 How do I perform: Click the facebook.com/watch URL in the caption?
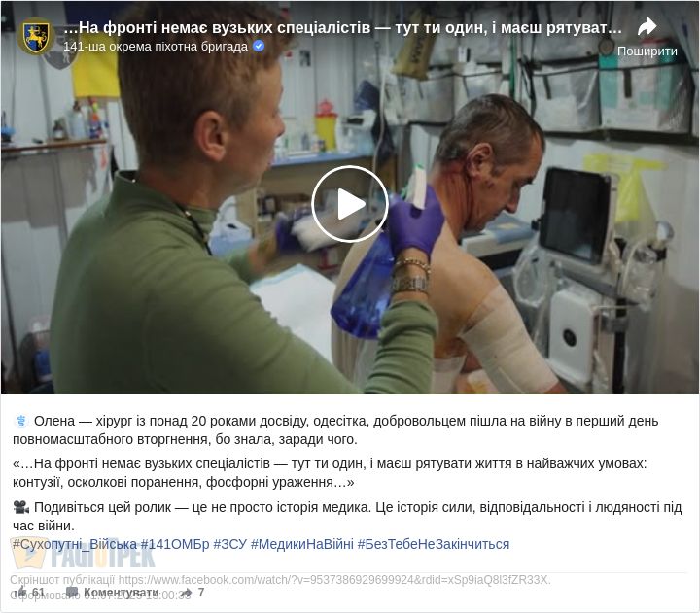(334, 580)
